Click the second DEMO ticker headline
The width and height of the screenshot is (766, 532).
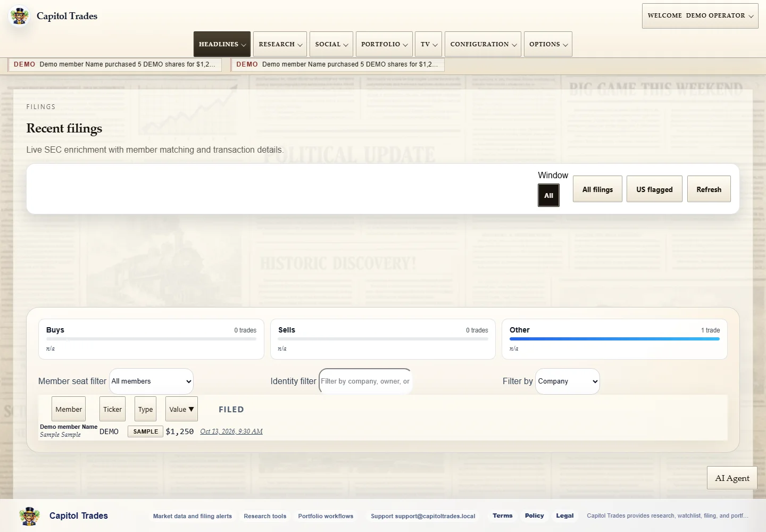pos(338,64)
